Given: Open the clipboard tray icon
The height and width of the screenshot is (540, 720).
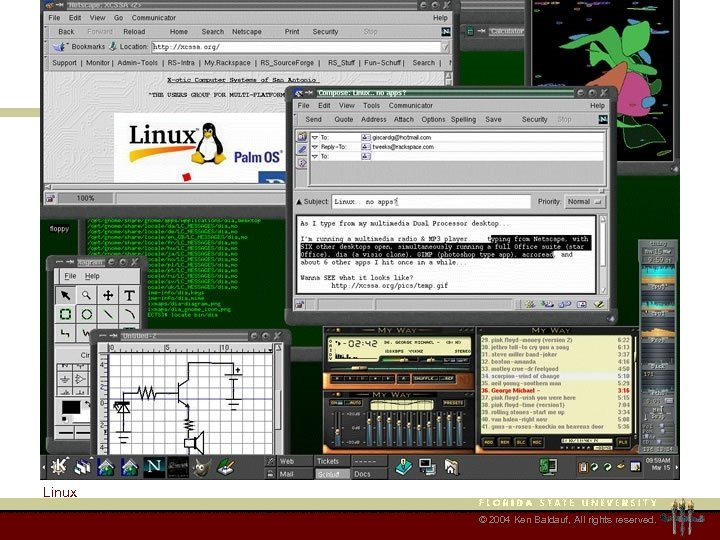Looking at the screenshot, I should [582, 467].
